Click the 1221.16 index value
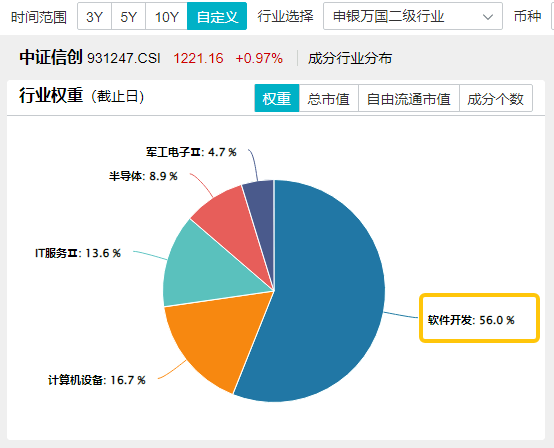The image size is (554, 448). pyautogui.click(x=198, y=58)
